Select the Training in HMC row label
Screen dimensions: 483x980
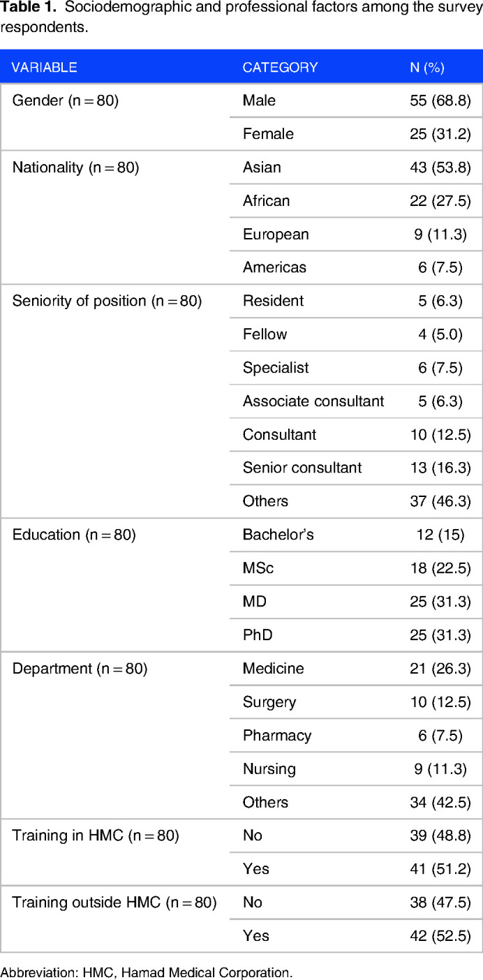pos(96,836)
